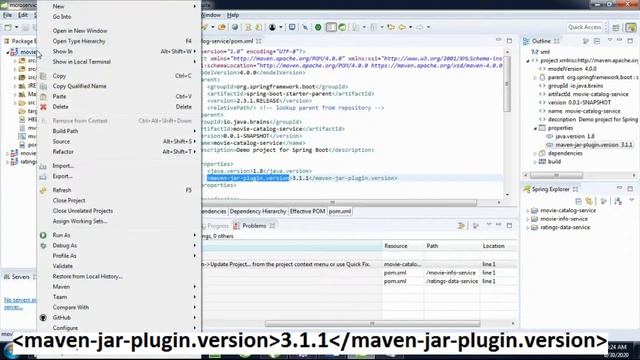Open Outline view menu dropdown arrow
Viewport: 640px width, 360px height.
[x=610, y=40]
